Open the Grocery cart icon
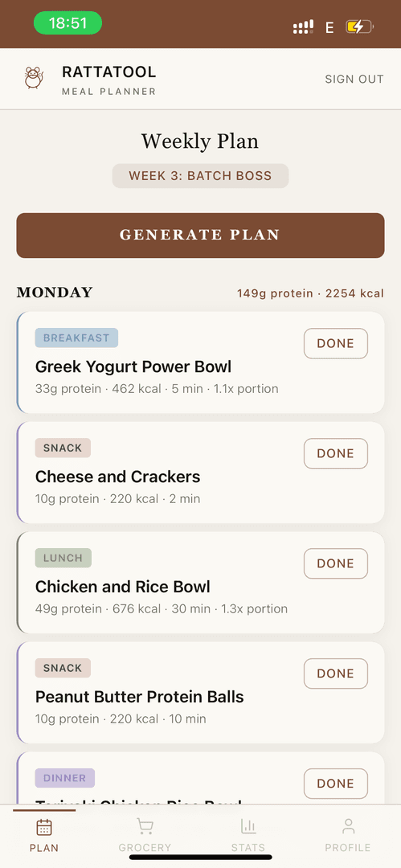This screenshot has height=868, width=401. 145,827
